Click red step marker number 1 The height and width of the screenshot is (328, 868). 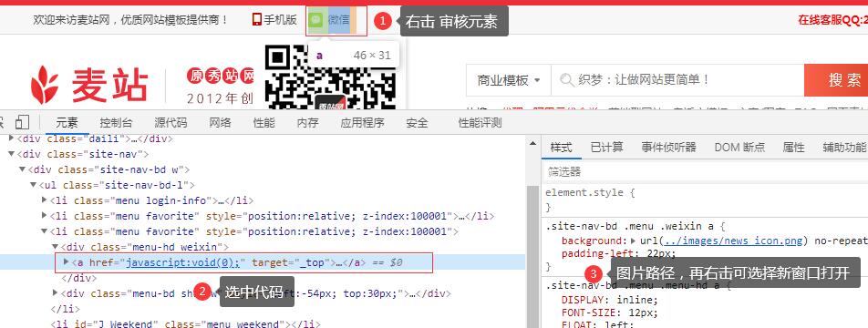tap(383, 22)
